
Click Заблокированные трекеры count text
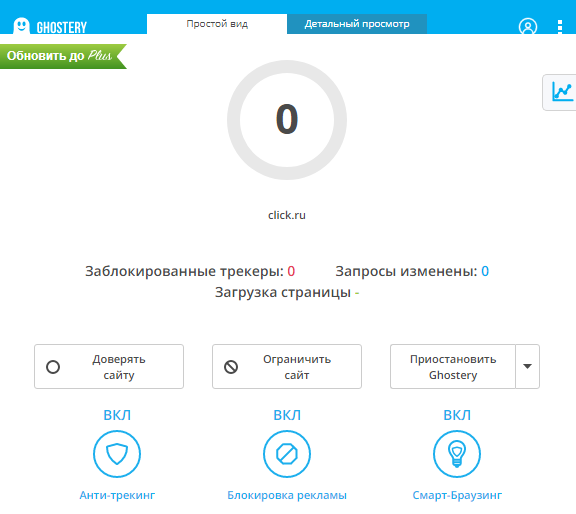tap(190, 271)
